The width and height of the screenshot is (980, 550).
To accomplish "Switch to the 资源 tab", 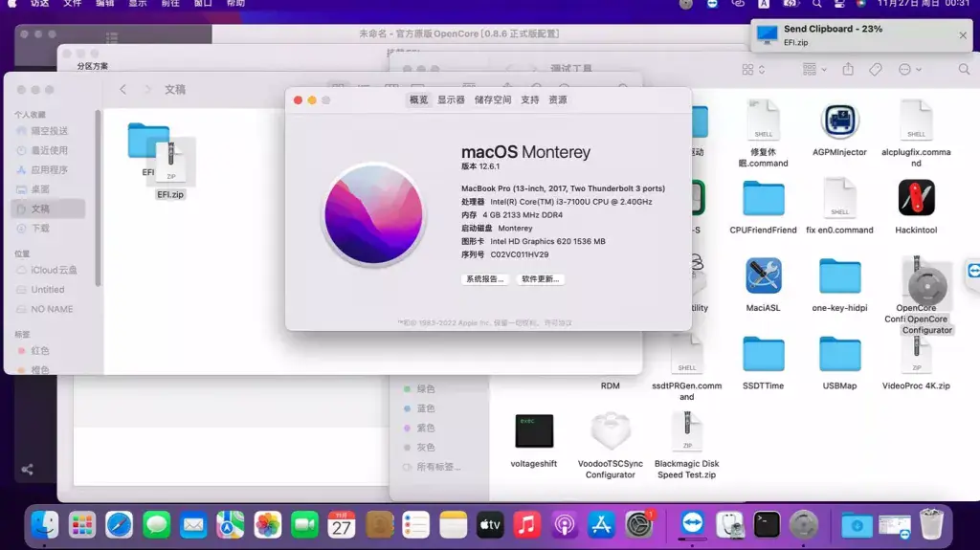I will pos(558,100).
